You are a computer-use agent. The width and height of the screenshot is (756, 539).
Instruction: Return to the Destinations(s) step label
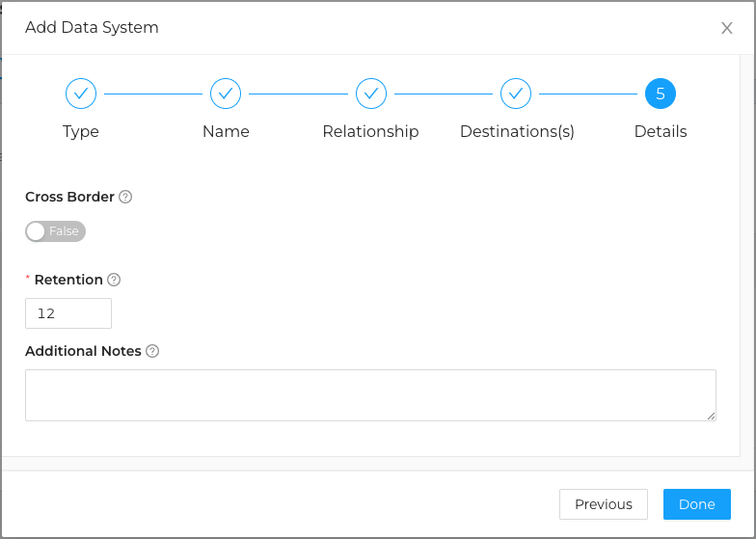[517, 131]
